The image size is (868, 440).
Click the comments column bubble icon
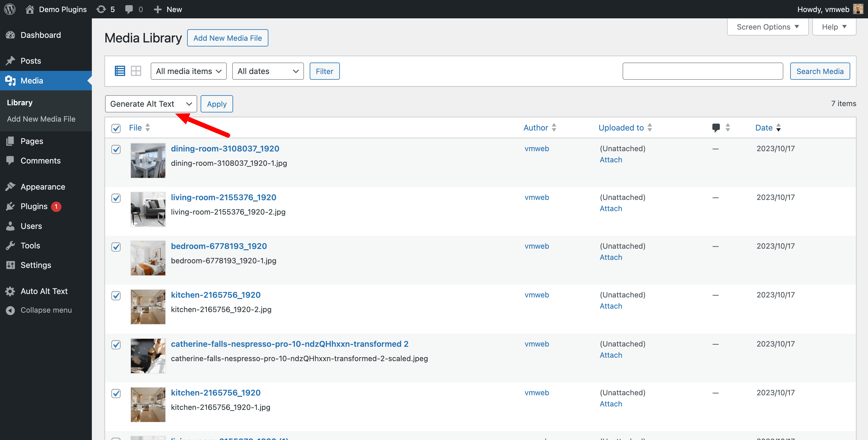coord(716,127)
